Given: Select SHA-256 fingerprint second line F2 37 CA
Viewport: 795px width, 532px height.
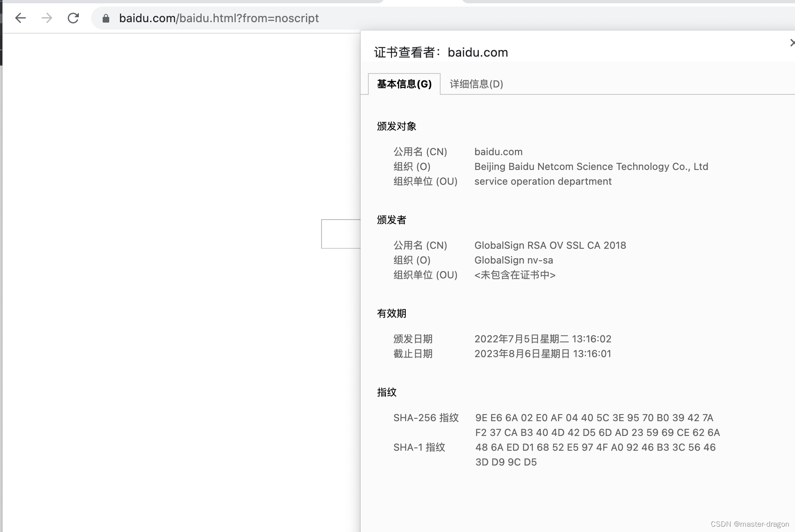Looking at the screenshot, I should (597, 433).
